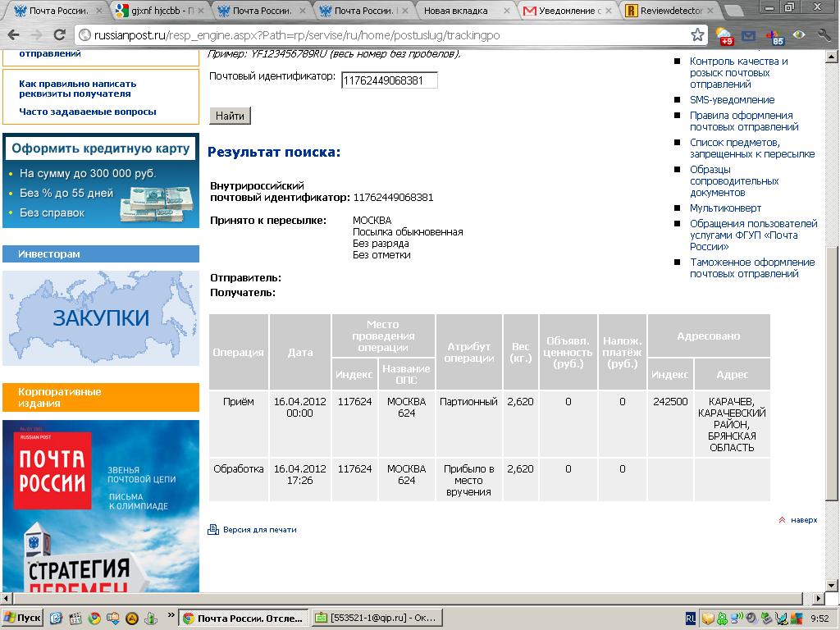Open the mail envelope extension icon
The image size is (840, 630).
[748, 35]
